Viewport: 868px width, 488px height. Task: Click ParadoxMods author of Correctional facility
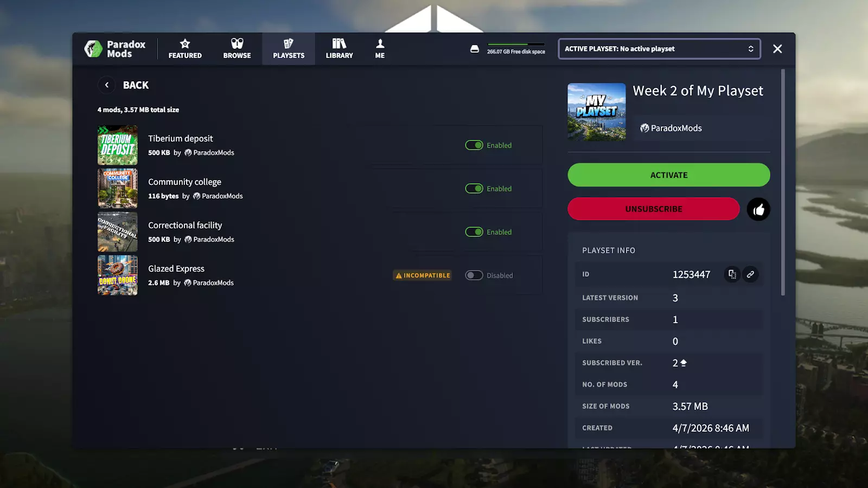(209, 240)
